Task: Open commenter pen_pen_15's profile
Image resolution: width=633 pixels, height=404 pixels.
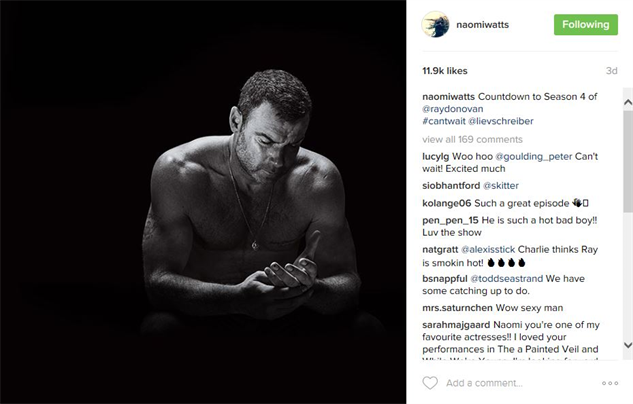Action: coord(450,220)
